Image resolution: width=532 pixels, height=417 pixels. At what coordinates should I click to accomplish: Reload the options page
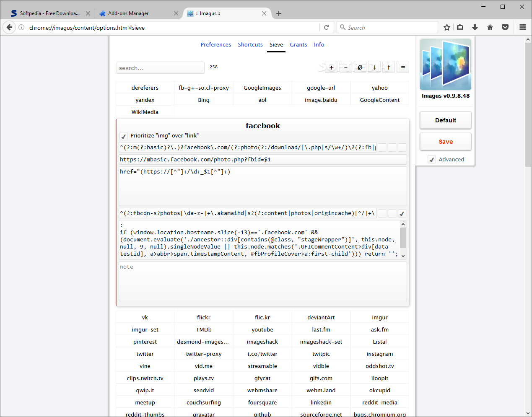(x=327, y=27)
